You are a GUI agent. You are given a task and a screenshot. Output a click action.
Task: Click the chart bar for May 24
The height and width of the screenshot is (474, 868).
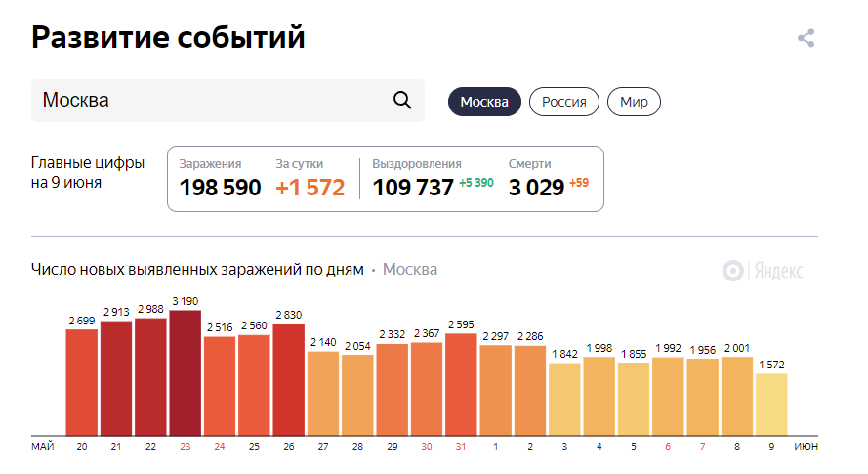[220, 386]
